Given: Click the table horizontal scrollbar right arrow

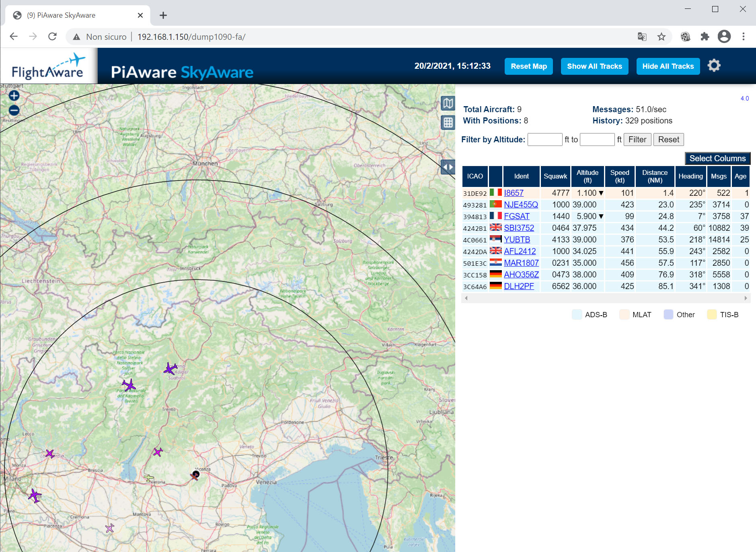Looking at the screenshot, I should [x=746, y=298].
